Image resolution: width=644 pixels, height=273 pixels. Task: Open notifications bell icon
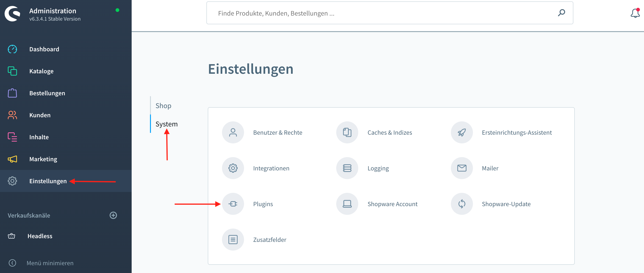pyautogui.click(x=635, y=13)
